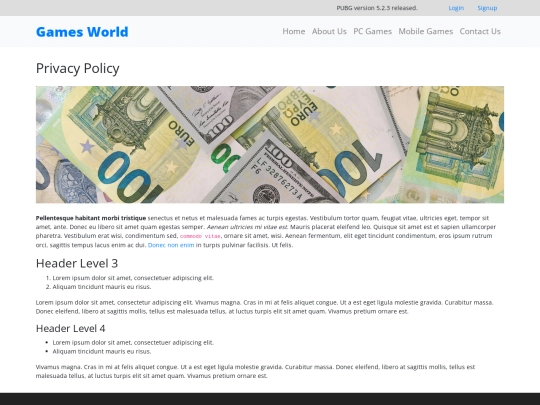This screenshot has width=540, height=405.
Task: Open the Login link
Action: pyautogui.click(x=456, y=8)
